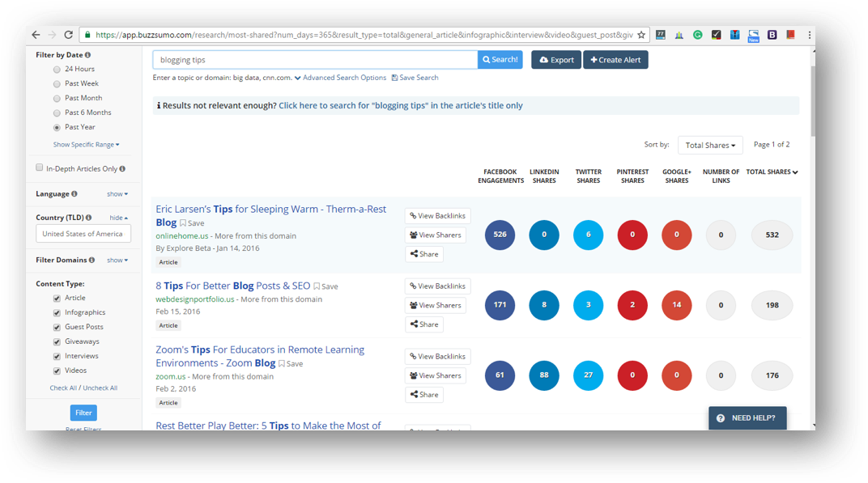Click the Facebook engagements circle showing 526
Image resolution: width=868 pixels, height=483 pixels.
point(500,235)
